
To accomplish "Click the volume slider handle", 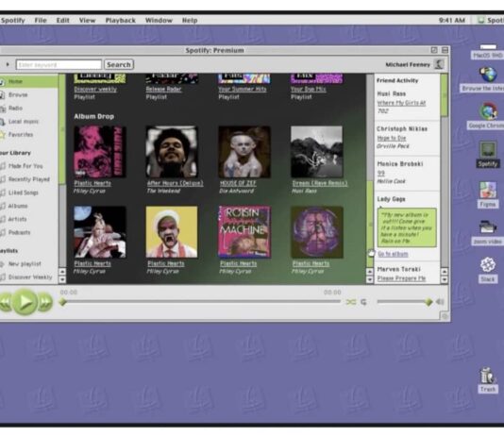I will point(428,302).
